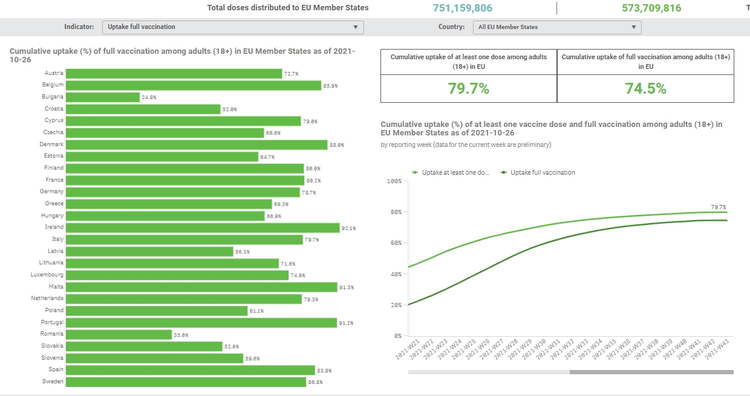
Task: Click the 751,159,806 total doses figure
Action: (462, 8)
